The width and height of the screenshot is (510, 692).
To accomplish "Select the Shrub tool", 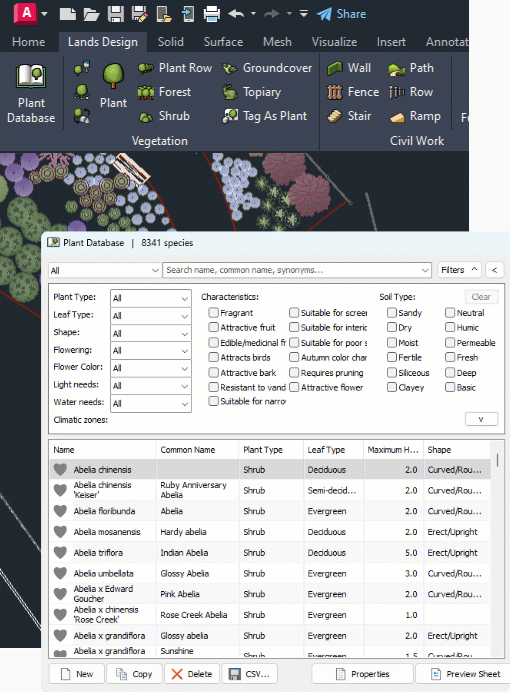I will (x=164, y=116).
